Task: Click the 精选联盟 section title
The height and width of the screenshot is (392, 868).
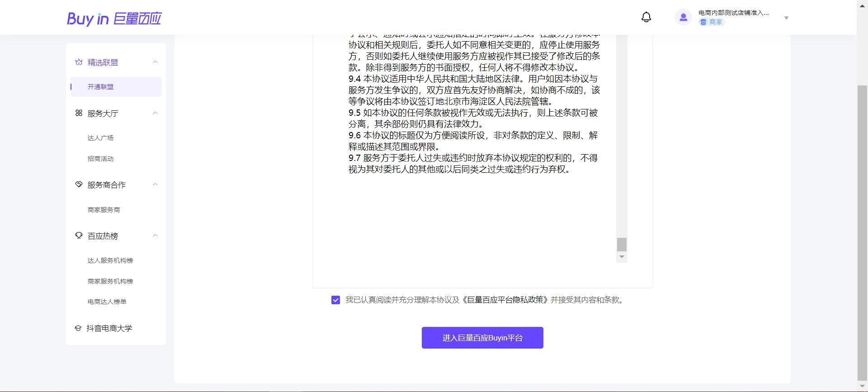Action: (x=103, y=62)
